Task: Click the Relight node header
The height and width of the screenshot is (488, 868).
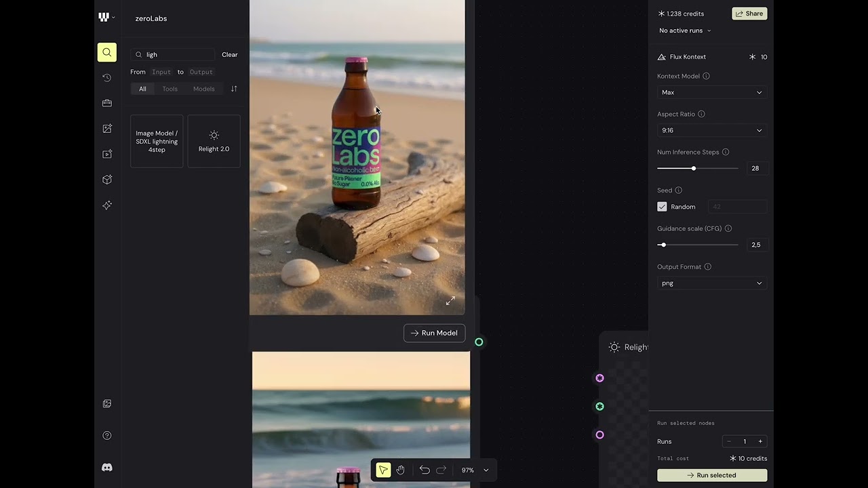Action: 629,347
